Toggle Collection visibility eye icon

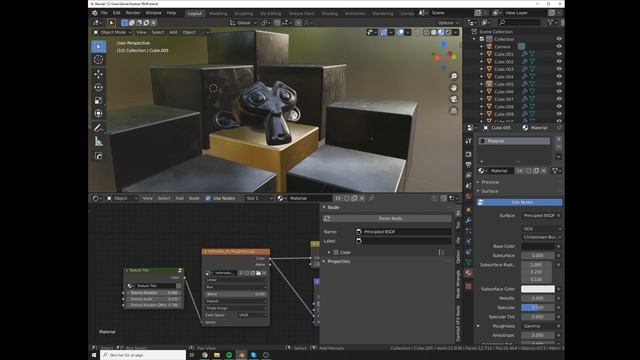(559, 39)
